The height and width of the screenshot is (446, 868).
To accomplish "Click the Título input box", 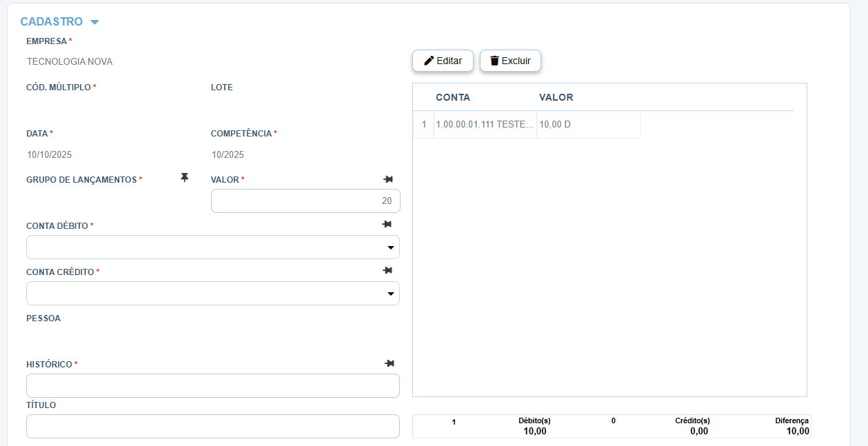I will (212, 427).
